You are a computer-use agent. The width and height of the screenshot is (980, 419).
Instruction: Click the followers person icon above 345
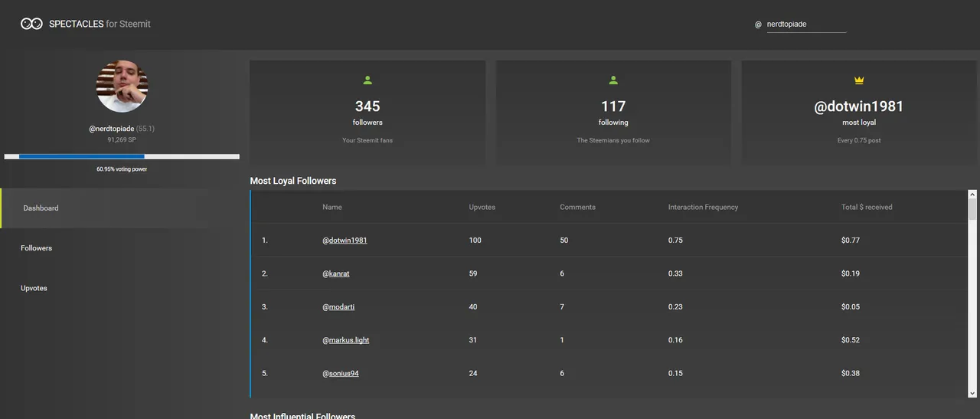point(367,80)
